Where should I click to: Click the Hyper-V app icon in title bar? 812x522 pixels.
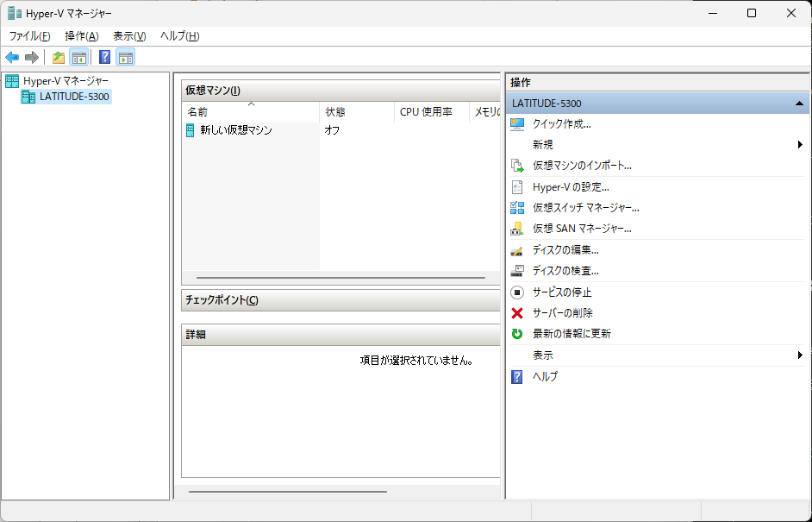[15, 14]
